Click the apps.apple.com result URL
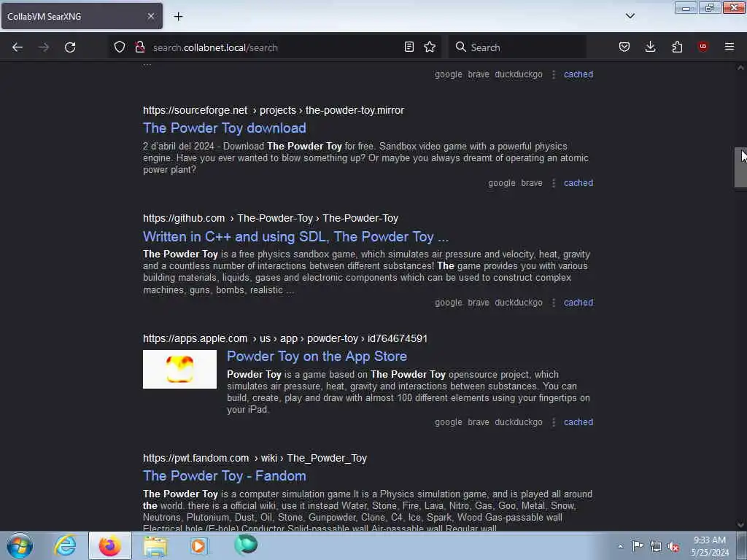Image resolution: width=747 pixels, height=560 pixels. point(285,338)
